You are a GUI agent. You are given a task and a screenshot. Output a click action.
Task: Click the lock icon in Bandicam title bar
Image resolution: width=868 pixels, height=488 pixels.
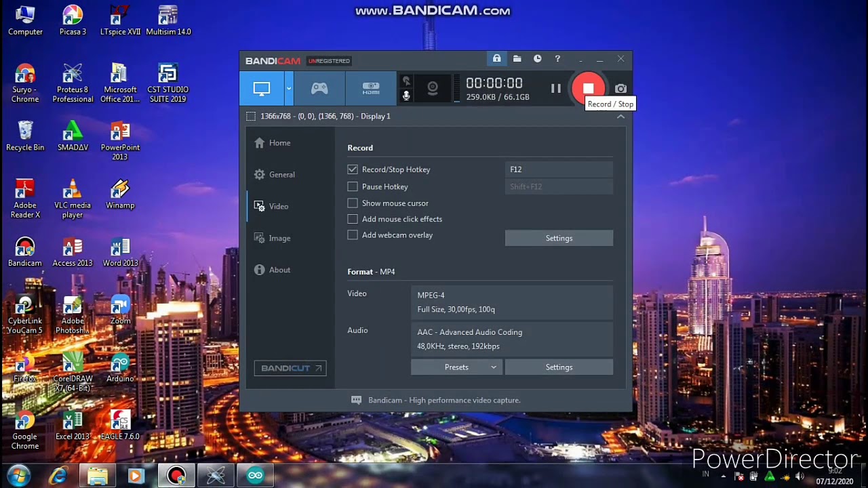pyautogui.click(x=497, y=59)
